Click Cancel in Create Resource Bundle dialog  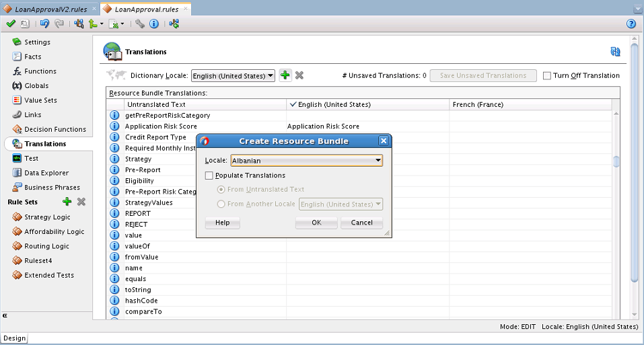tap(361, 223)
